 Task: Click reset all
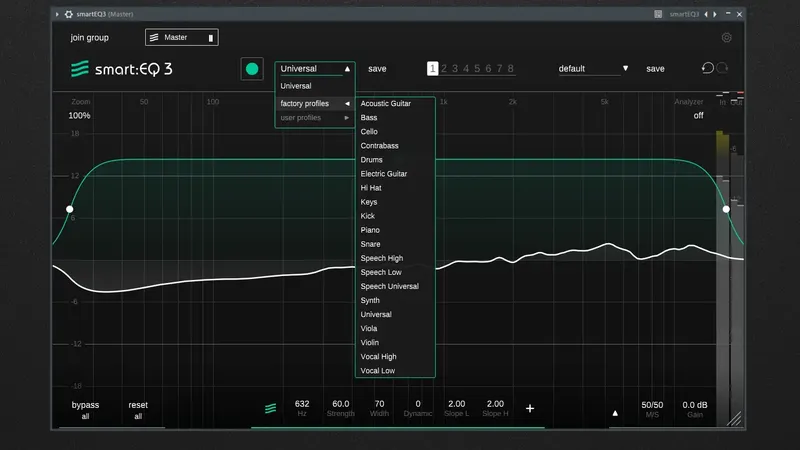[x=138, y=410]
